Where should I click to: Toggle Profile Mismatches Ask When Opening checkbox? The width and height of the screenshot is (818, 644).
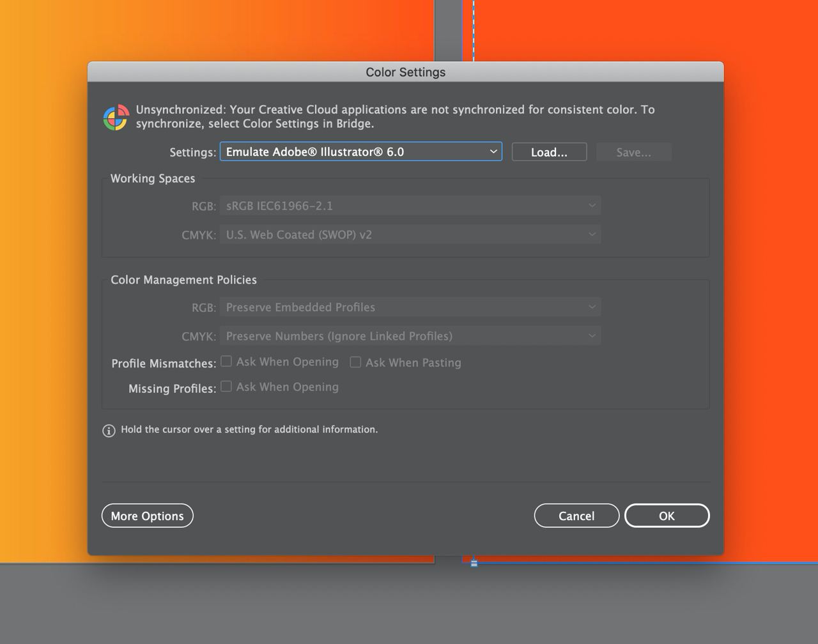click(226, 362)
